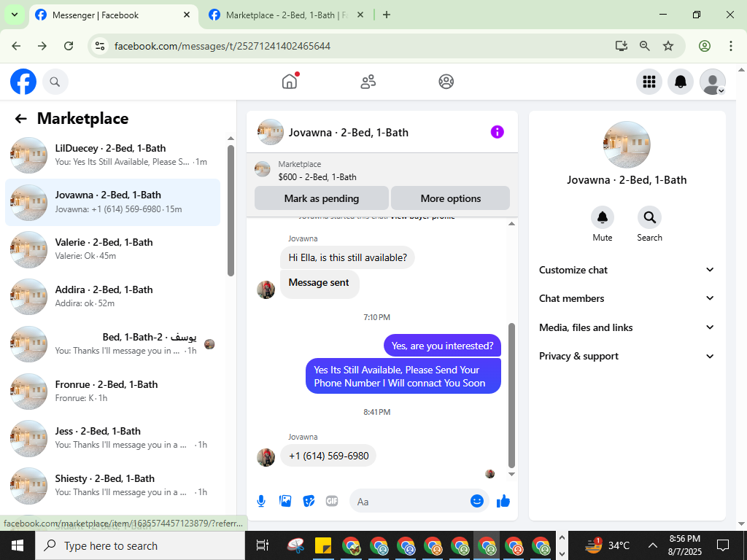Open LilDuecey conversation
747x560 pixels.
pos(113,155)
